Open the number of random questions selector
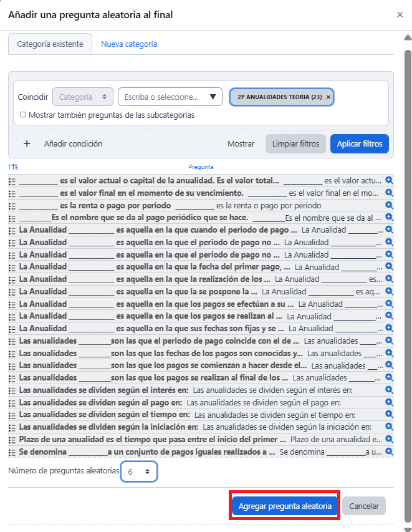This screenshot has width=412, height=532. tap(139, 472)
